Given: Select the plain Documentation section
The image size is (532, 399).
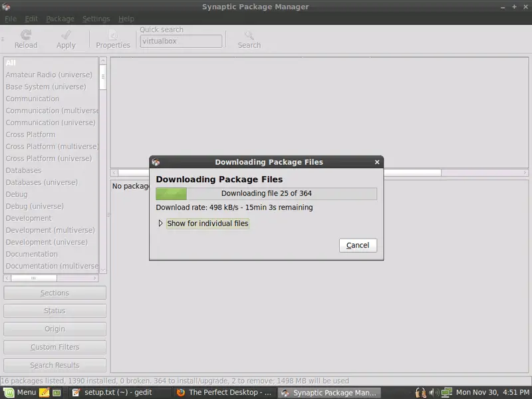Looking at the screenshot, I should point(51,254).
